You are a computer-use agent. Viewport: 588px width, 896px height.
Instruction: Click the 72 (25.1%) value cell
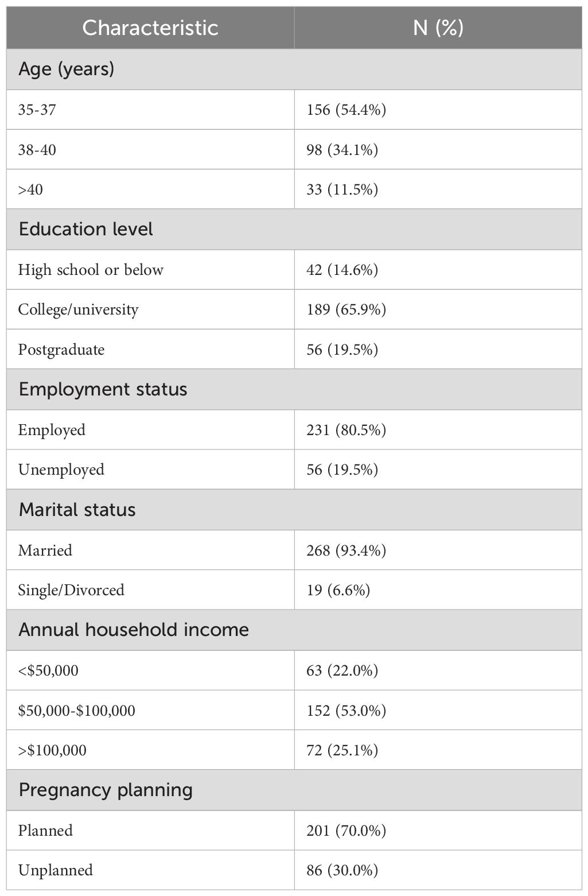342,750
